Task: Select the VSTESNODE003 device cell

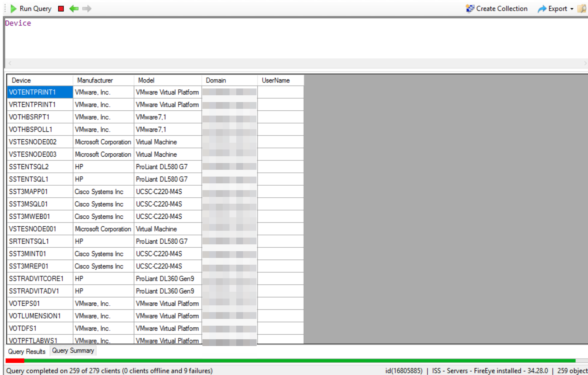Action: point(40,154)
